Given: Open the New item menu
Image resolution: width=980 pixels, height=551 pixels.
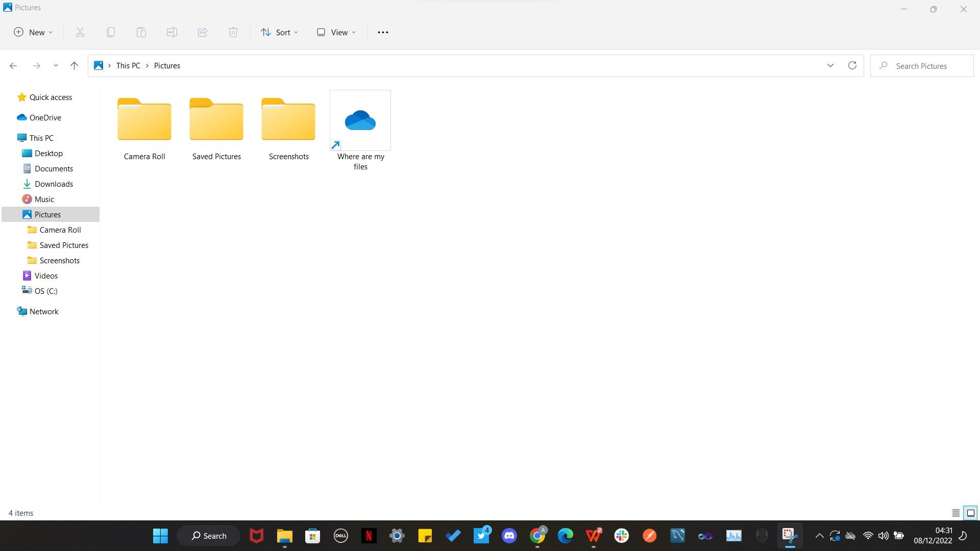Looking at the screenshot, I should 33,32.
